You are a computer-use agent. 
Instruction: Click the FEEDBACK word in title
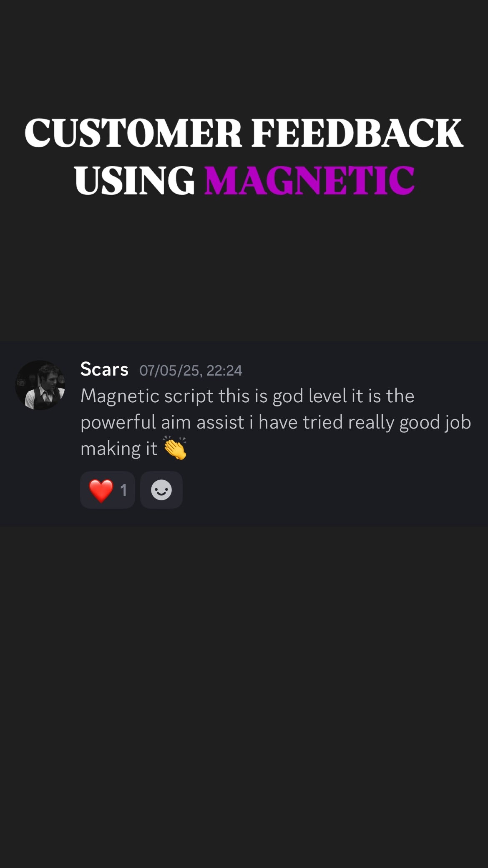point(357,133)
